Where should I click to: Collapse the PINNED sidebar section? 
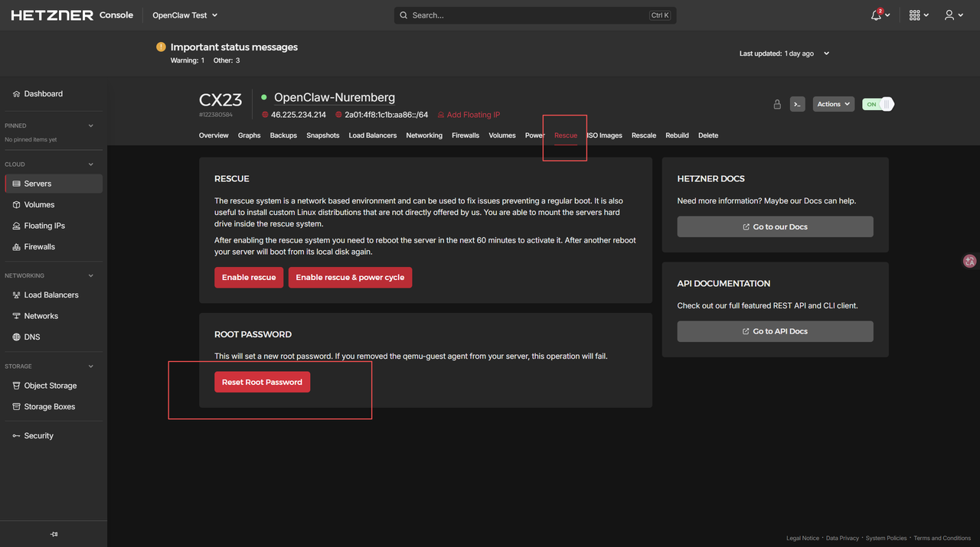pyautogui.click(x=91, y=125)
